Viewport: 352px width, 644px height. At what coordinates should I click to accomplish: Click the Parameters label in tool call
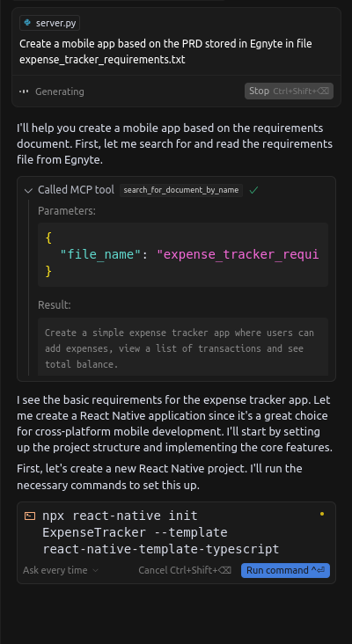tap(67, 211)
